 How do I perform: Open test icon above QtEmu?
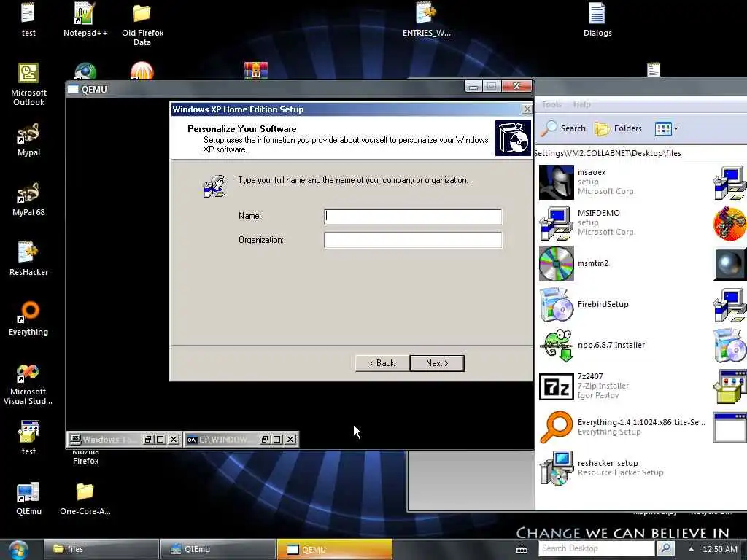coord(28,438)
